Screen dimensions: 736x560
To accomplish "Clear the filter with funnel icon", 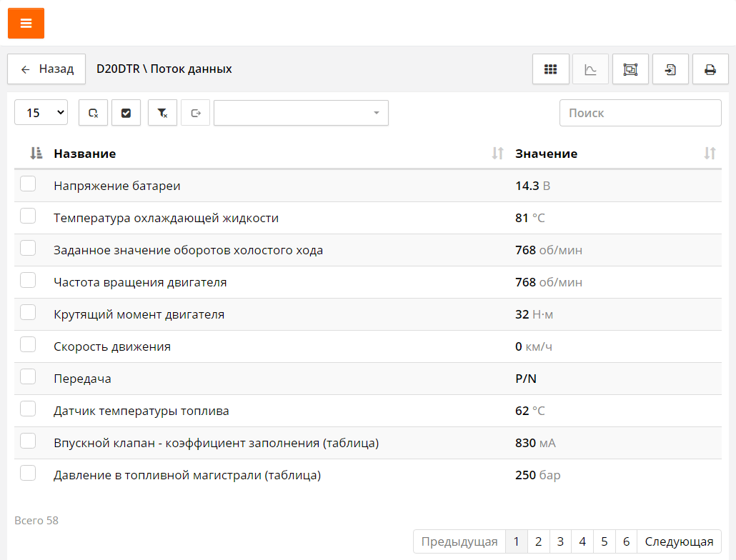I will click(x=162, y=113).
